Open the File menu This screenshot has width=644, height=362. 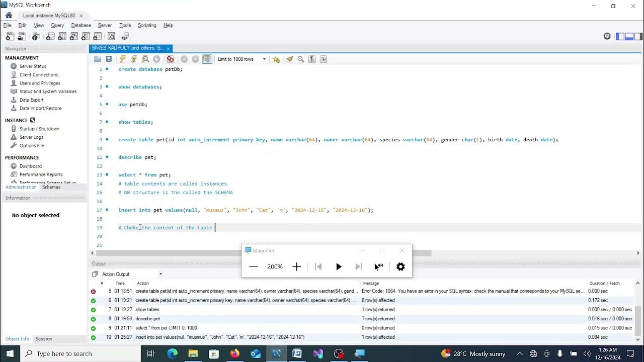click(x=8, y=25)
